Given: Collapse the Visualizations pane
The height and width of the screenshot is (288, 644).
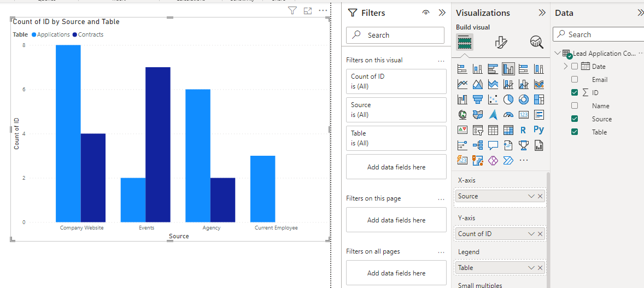Looking at the screenshot, I should point(542,13).
